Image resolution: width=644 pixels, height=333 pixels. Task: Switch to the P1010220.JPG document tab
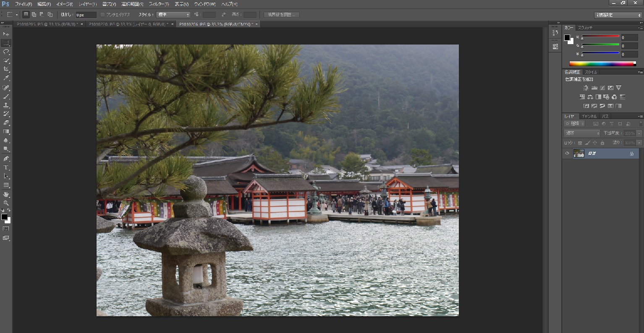pos(127,24)
